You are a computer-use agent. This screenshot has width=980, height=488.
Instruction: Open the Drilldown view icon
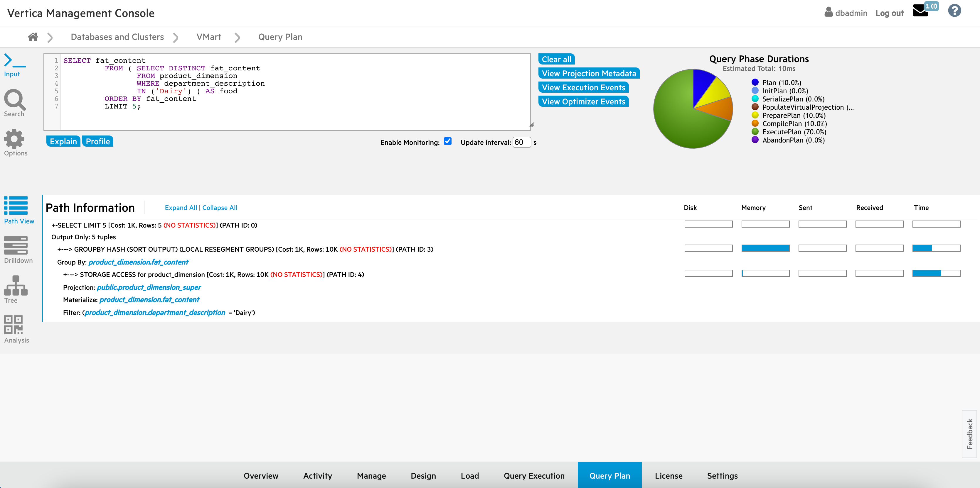[16, 245]
